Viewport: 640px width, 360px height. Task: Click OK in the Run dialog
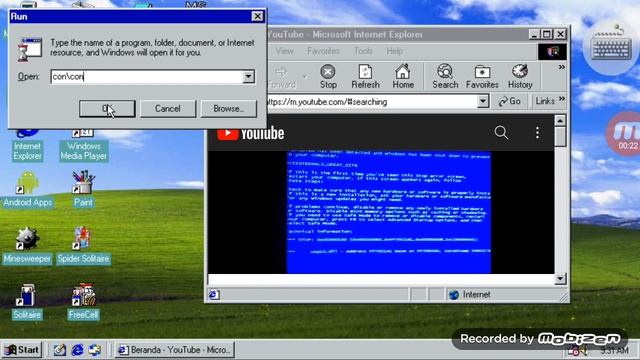click(x=107, y=109)
